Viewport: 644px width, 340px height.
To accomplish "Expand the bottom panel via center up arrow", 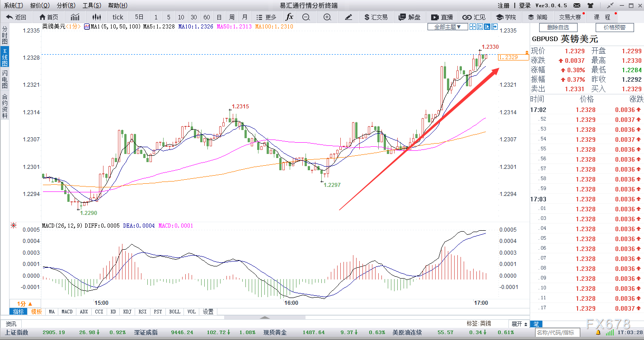I will coord(265,317).
